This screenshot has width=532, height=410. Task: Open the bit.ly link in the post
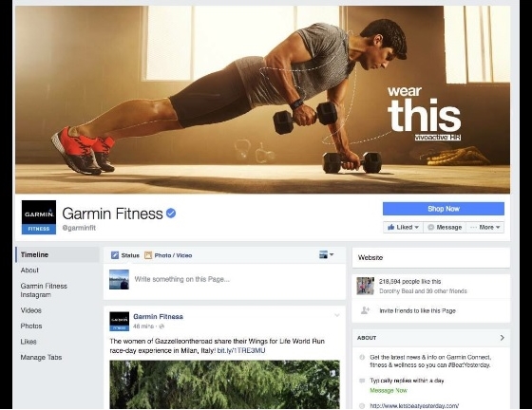(241, 350)
